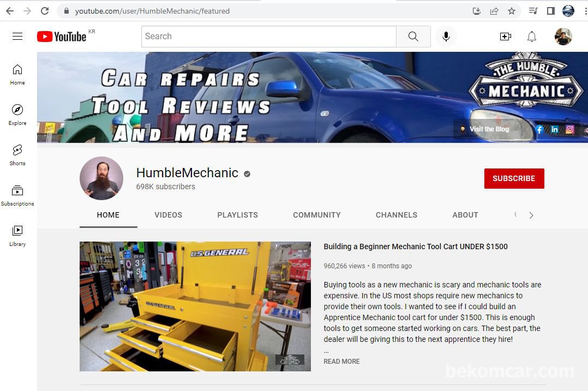
Task: Open Explore in the sidebar
Action: coord(17,115)
